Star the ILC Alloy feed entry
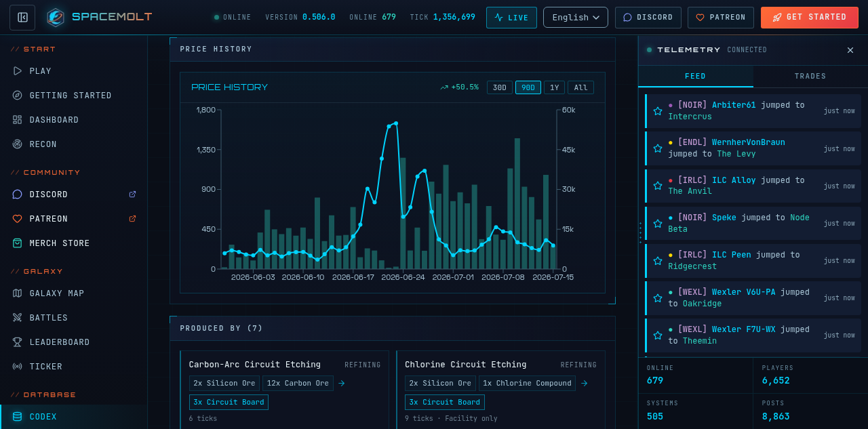Viewport: 868px width, 429px height. tap(657, 186)
